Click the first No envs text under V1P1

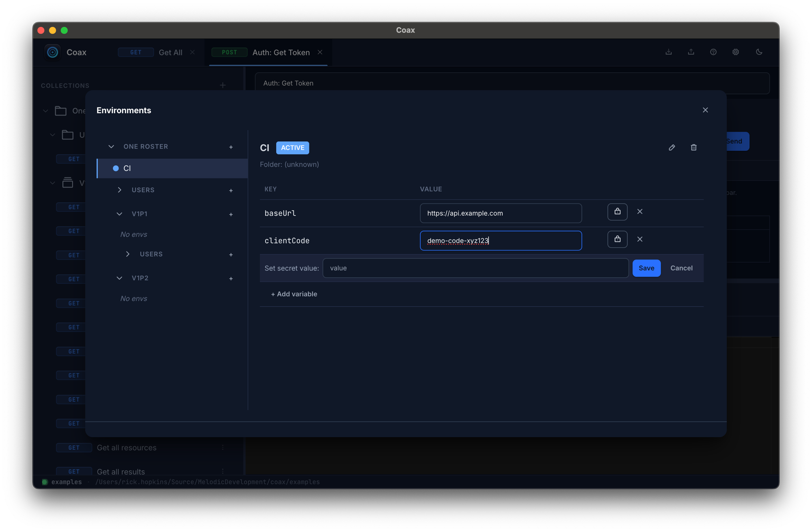point(134,234)
